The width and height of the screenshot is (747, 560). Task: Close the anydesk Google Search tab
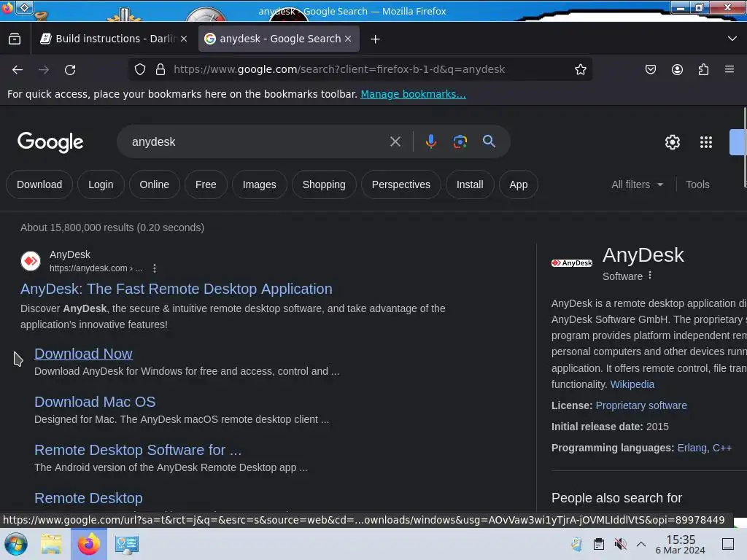(x=348, y=39)
